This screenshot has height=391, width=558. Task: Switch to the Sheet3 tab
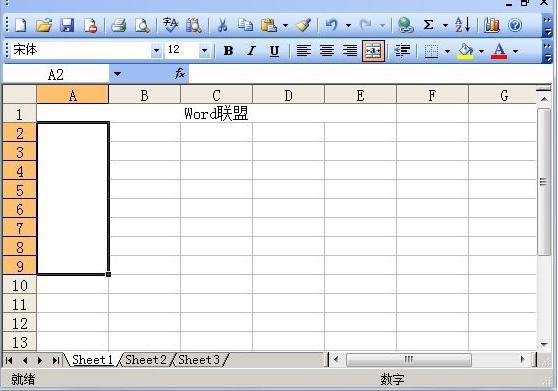199,360
